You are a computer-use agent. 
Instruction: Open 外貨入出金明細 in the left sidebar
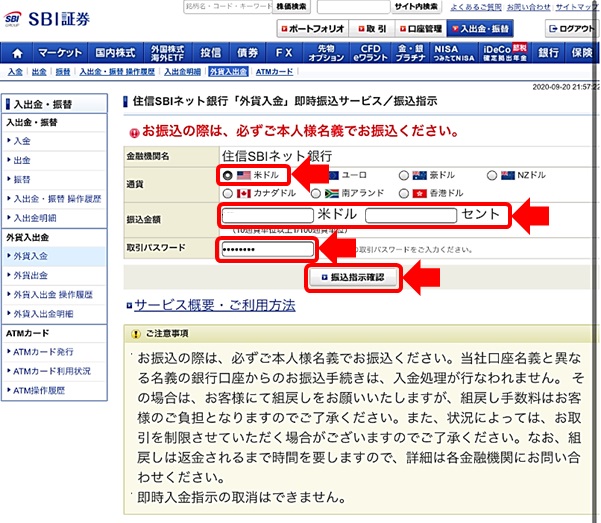click(x=43, y=314)
